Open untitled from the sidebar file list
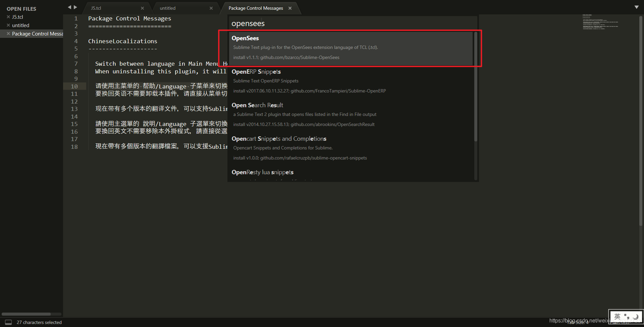 point(20,25)
